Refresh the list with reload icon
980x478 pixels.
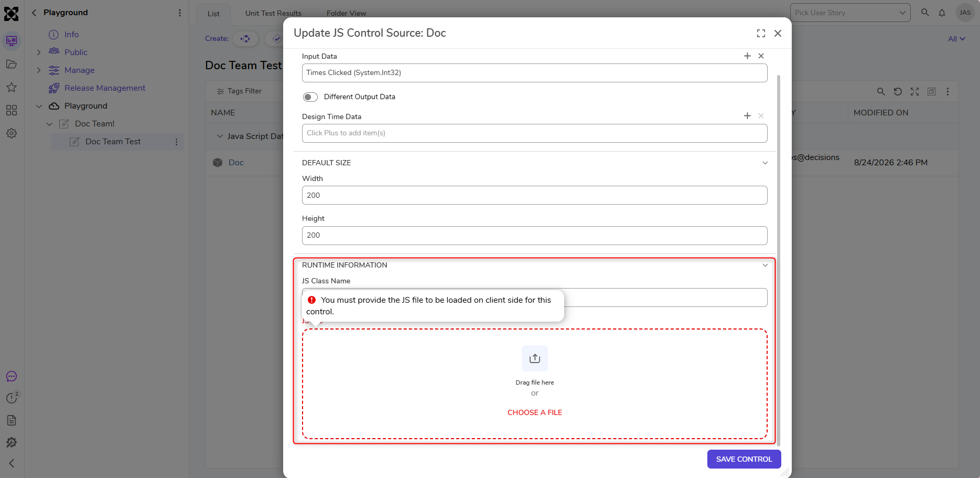898,91
